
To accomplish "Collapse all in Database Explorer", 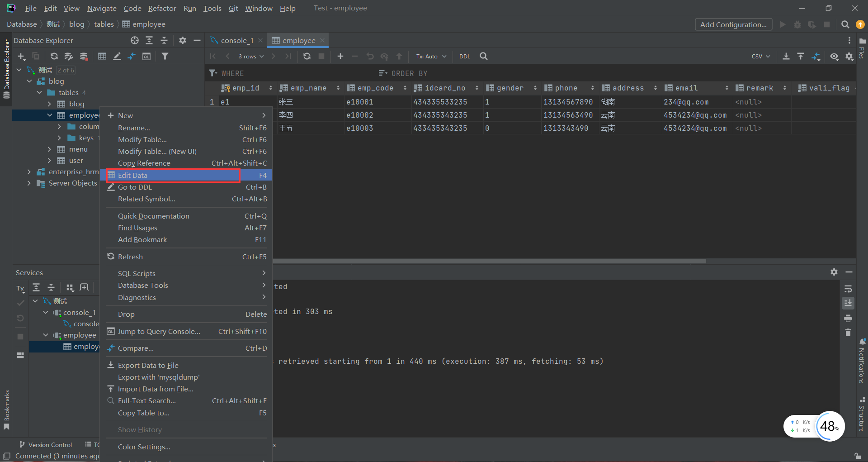I will [164, 40].
